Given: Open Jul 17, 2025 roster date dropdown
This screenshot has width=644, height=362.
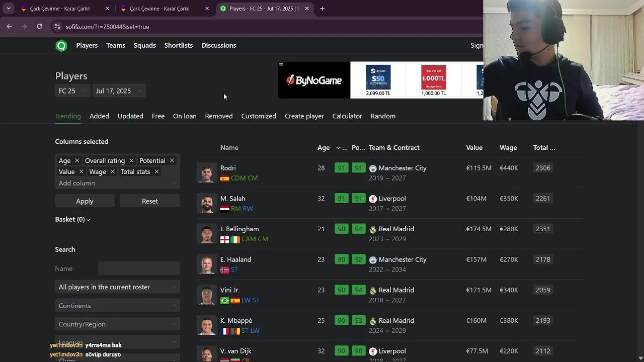Looking at the screenshot, I should coord(119,91).
